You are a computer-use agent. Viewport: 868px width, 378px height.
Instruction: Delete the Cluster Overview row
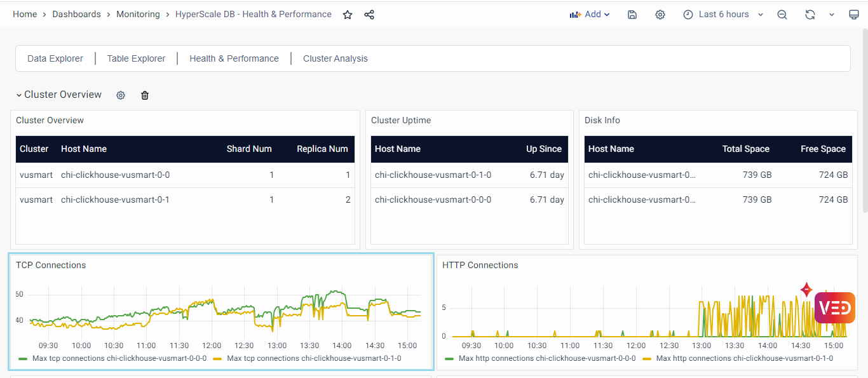pyautogui.click(x=145, y=95)
